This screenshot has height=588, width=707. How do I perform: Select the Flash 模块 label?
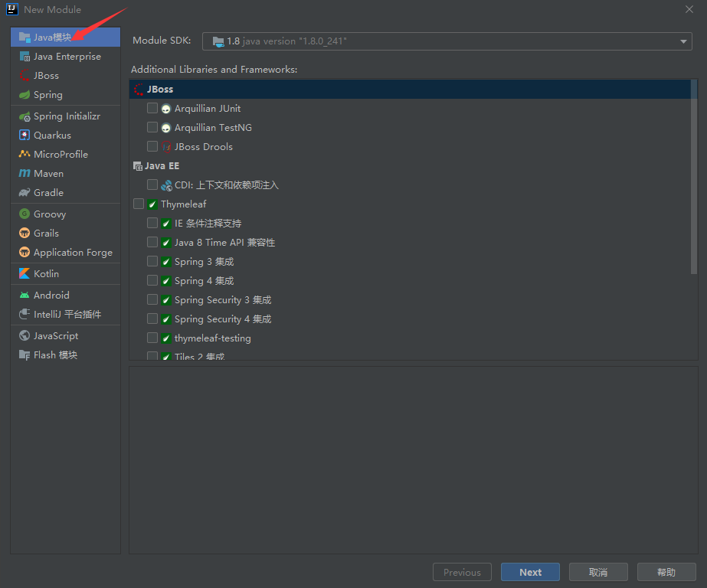(55, 355)
